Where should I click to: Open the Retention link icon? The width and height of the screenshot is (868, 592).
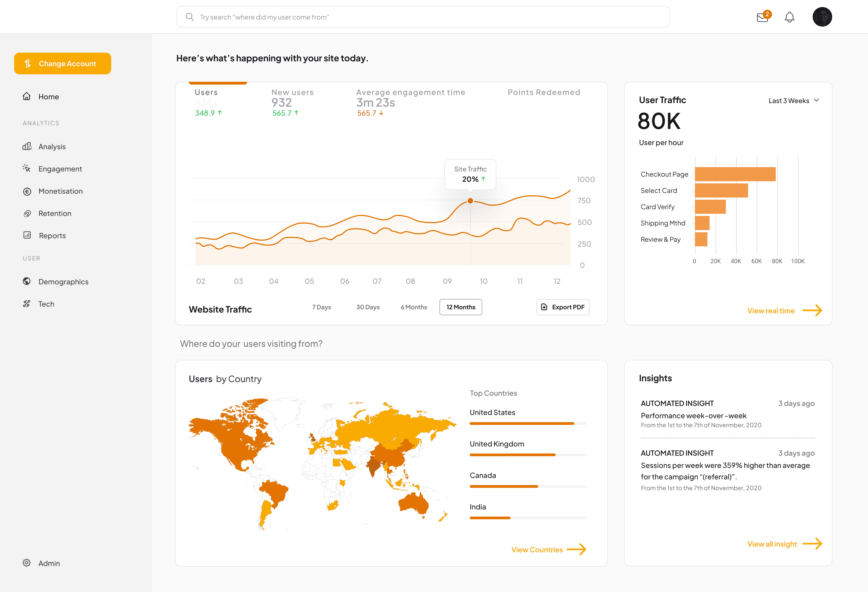(x=27, y=213)
